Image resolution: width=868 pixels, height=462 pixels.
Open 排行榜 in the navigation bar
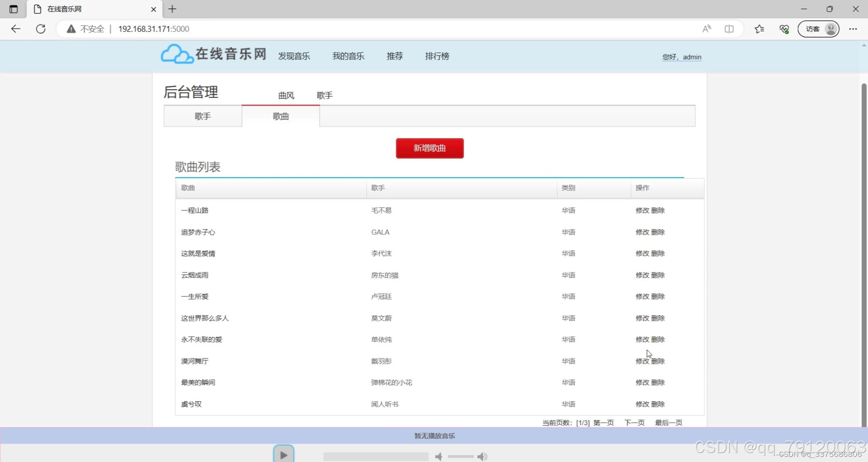tap(437, 56)
